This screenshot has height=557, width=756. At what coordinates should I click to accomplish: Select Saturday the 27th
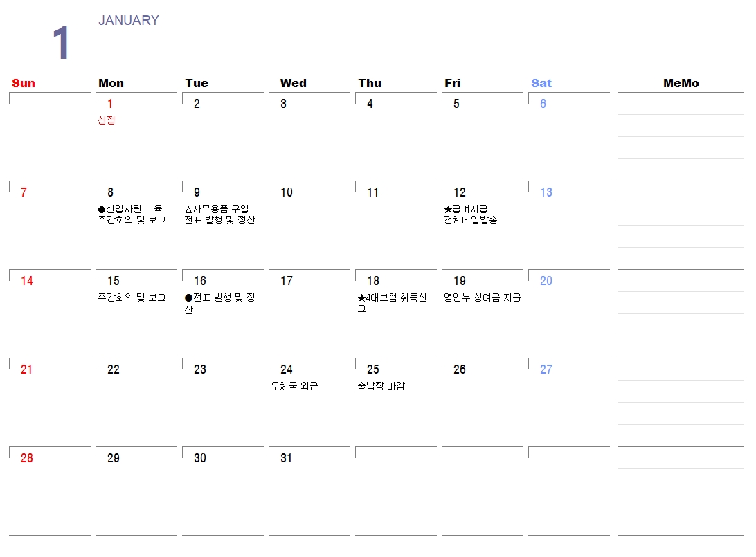tap(569, 402)
